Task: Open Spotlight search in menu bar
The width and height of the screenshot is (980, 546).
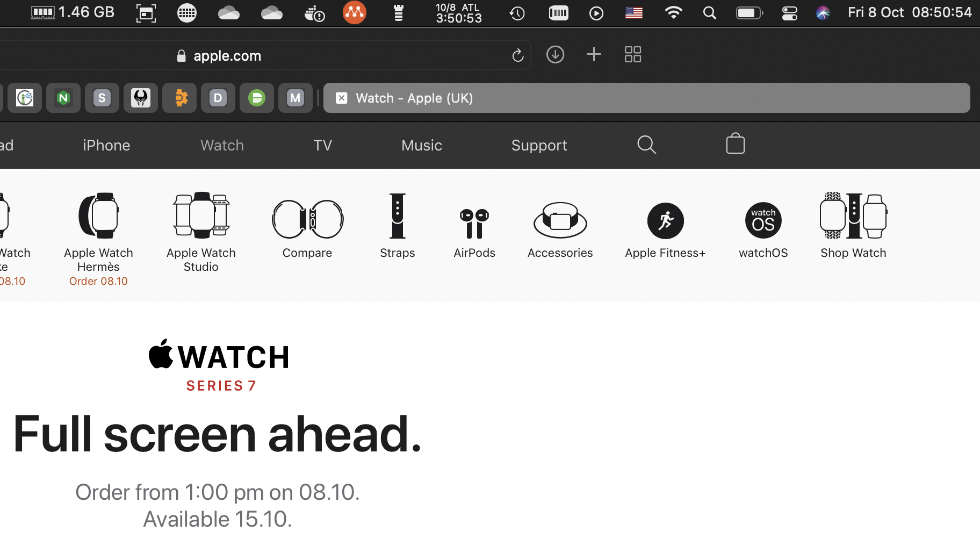Action: 710,13
